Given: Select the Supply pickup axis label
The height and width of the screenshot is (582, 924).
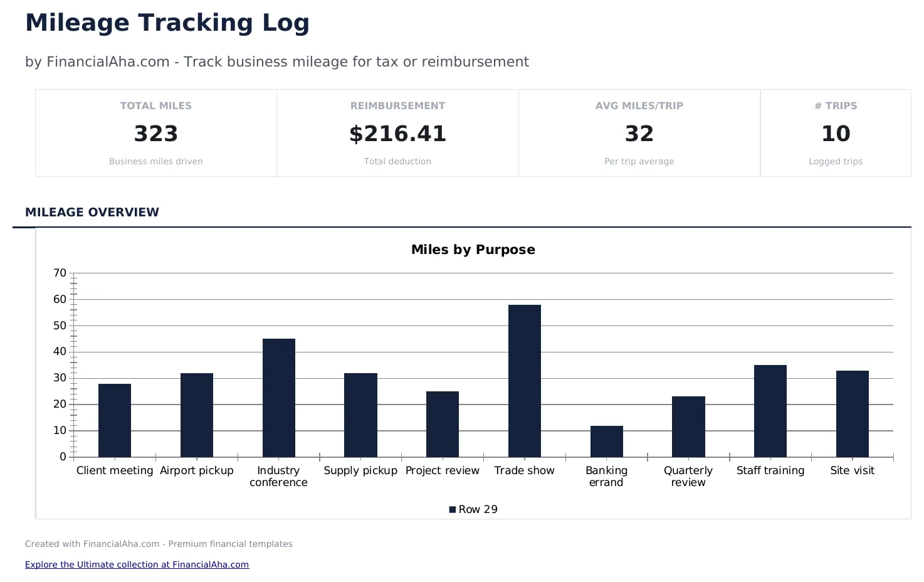Looking at the screenshot, I should (x=360, y=470).
